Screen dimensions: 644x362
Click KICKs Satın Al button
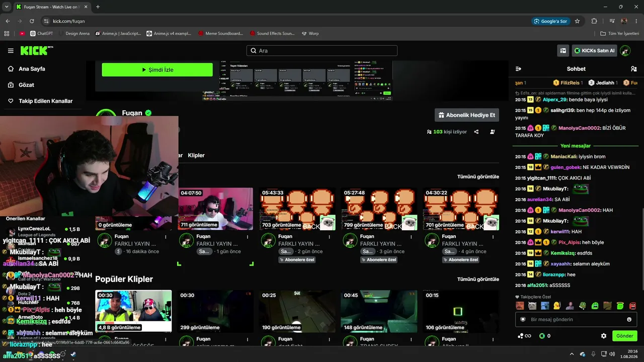(594, 51)
